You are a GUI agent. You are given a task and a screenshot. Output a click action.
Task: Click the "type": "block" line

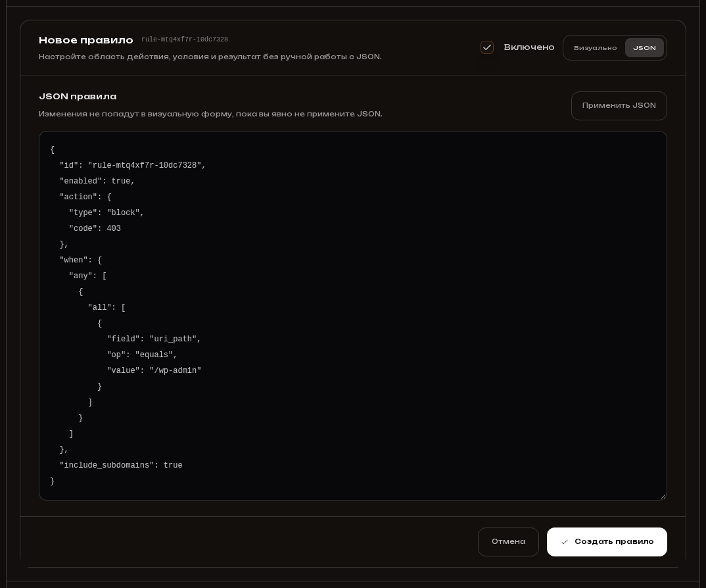click(106, 212)
